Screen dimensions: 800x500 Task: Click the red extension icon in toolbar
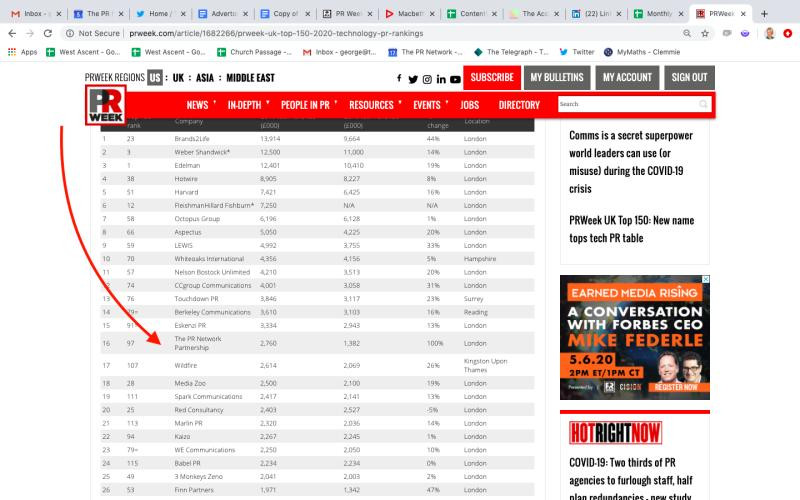tap(787, 33)
